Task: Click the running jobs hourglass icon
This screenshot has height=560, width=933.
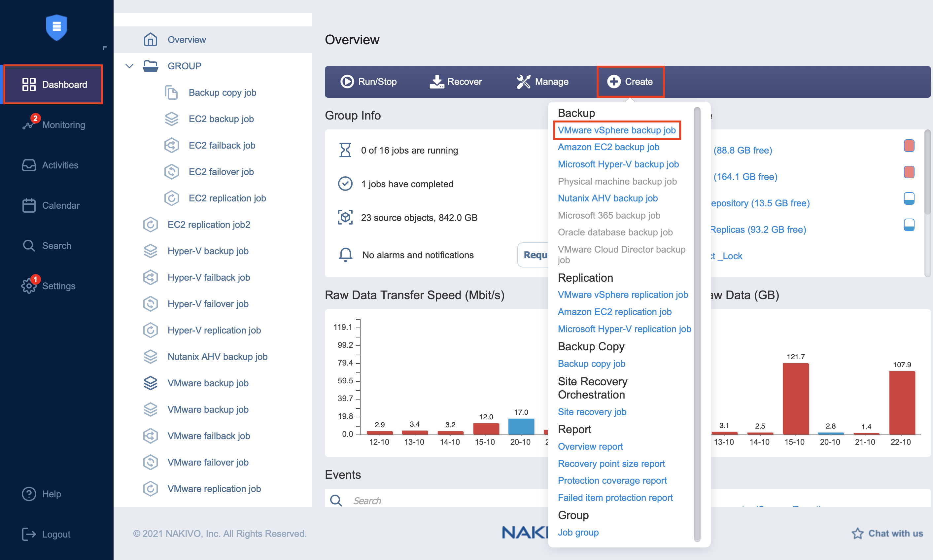Action: click(345, 150)
